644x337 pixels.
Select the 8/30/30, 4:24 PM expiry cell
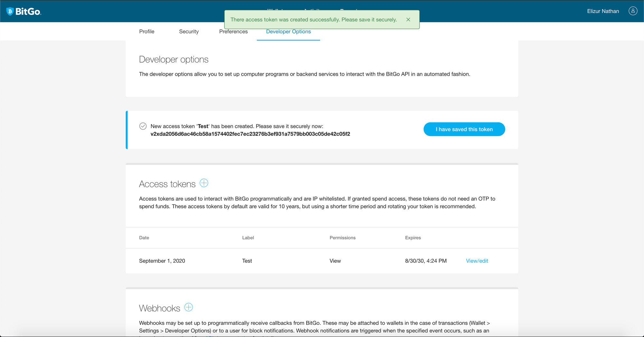pyautogui.click(x=426, y=261)
